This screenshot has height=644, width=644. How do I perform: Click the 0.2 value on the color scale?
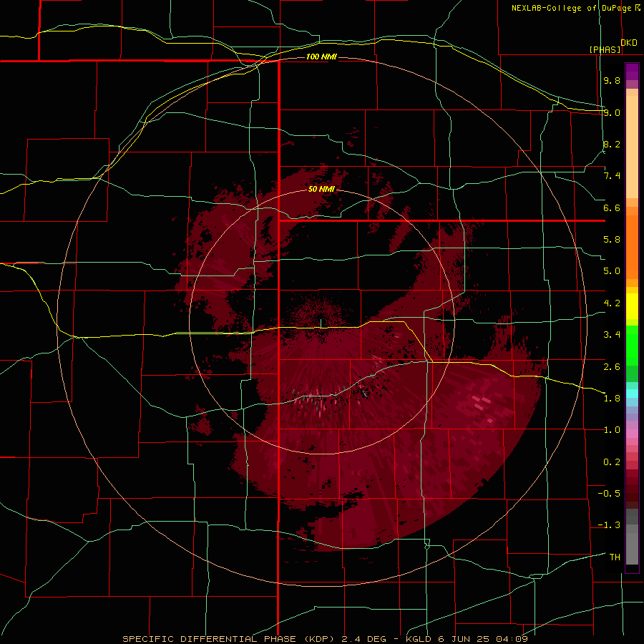coord(612,462)
